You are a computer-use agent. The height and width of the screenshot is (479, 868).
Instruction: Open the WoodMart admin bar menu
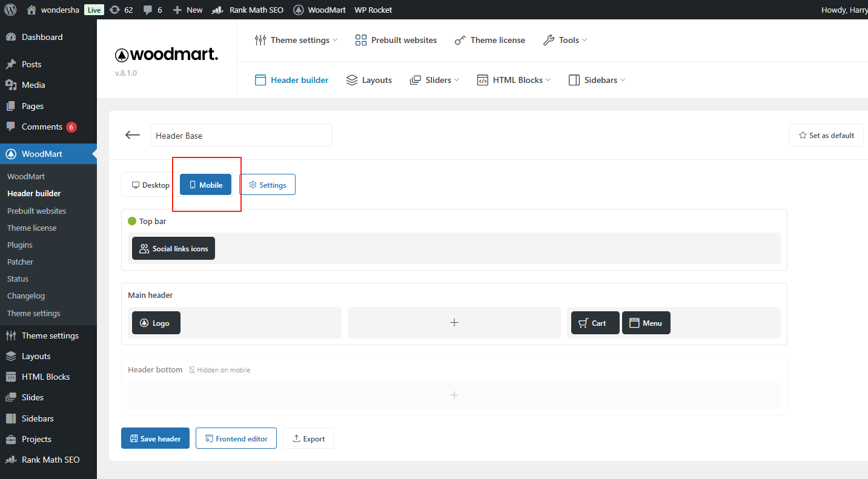pos(320,10)
